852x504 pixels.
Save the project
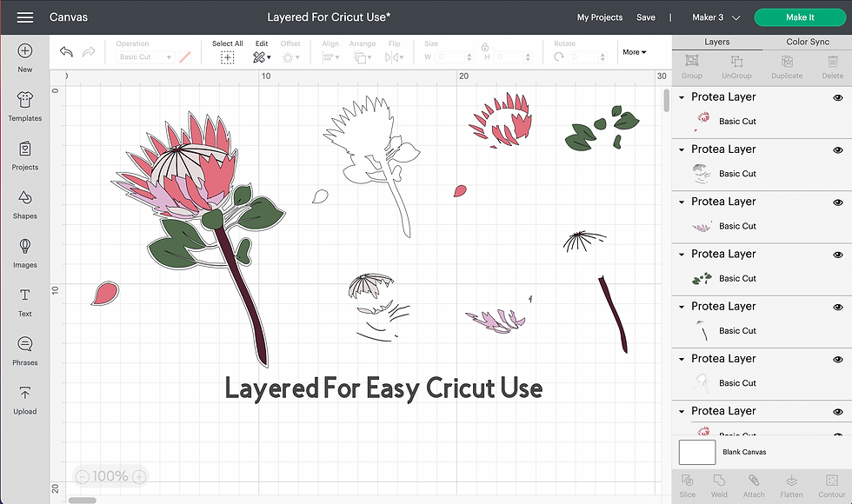pyautogui.click(x=645, y=17)
